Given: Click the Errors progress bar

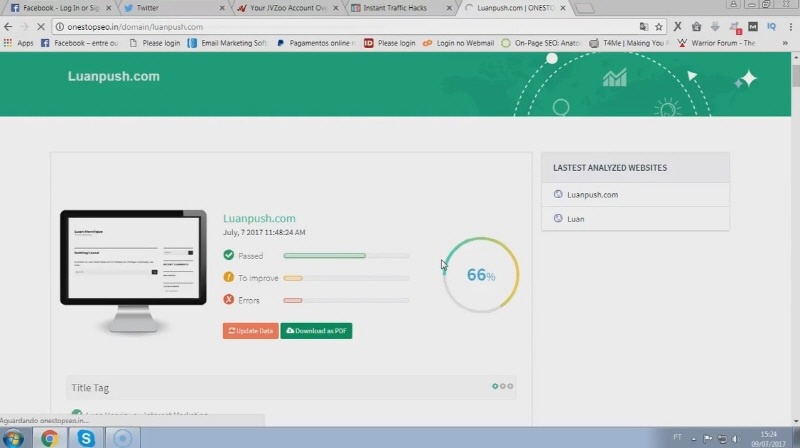Looking at the screenshot, I should click(x=346, y=301).
